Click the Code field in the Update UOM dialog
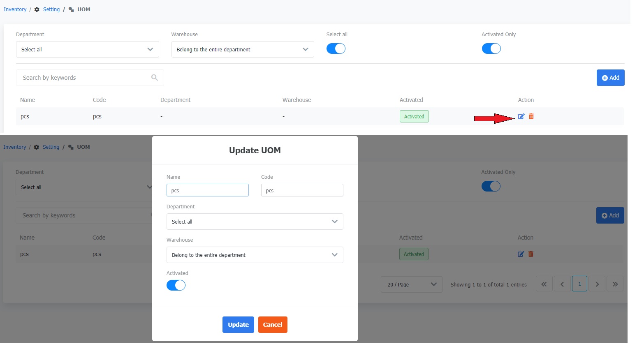 tap(302, 190)
